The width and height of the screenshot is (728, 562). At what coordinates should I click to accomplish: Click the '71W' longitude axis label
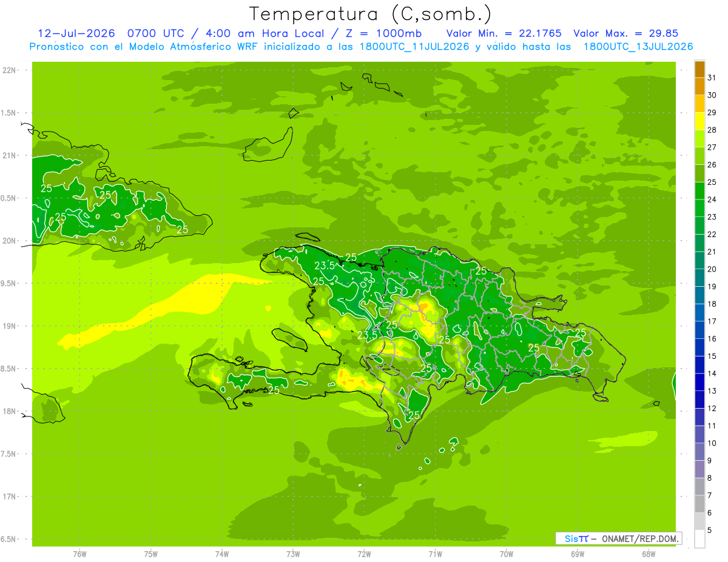pyautogui.click(x=435, y=554)
